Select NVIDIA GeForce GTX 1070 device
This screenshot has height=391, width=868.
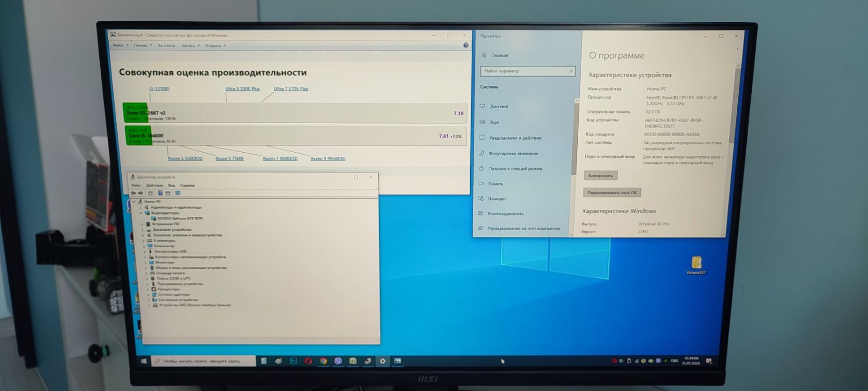pos(177,218)
